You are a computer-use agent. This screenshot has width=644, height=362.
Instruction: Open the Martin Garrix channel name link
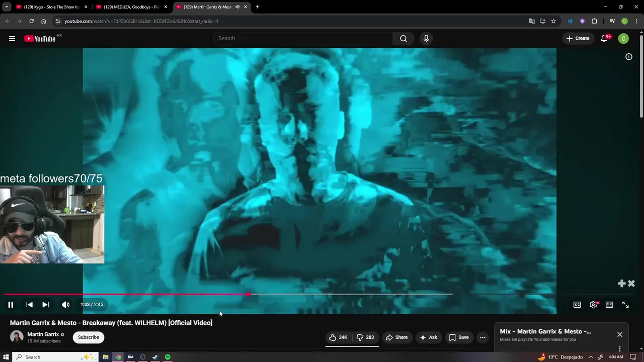click(43, 334)
